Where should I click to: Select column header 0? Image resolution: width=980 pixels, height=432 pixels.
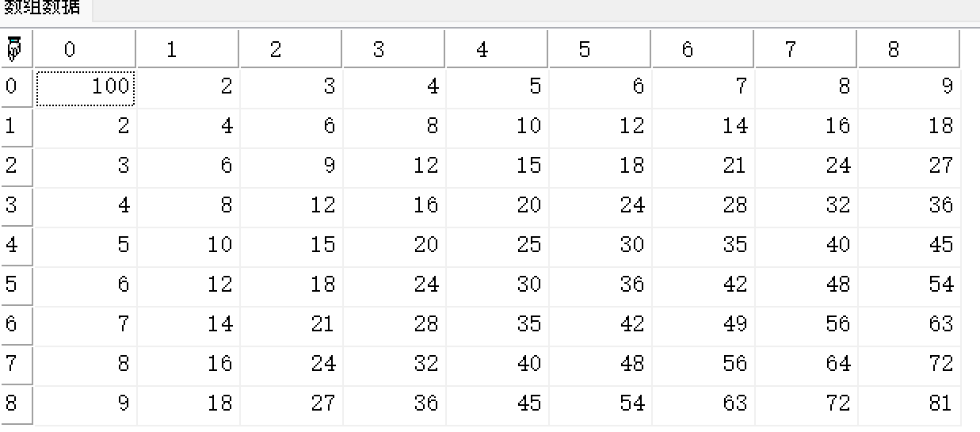click(x=86, y=50)
